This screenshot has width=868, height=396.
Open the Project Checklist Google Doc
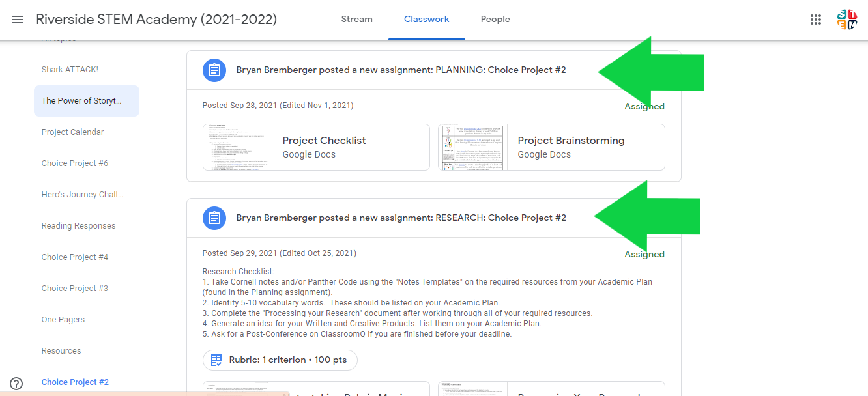point(316,147)
